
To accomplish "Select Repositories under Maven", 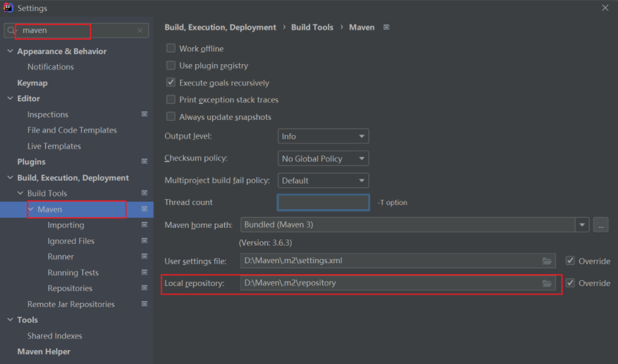I will pyautogui.click(x=70, y=288).
